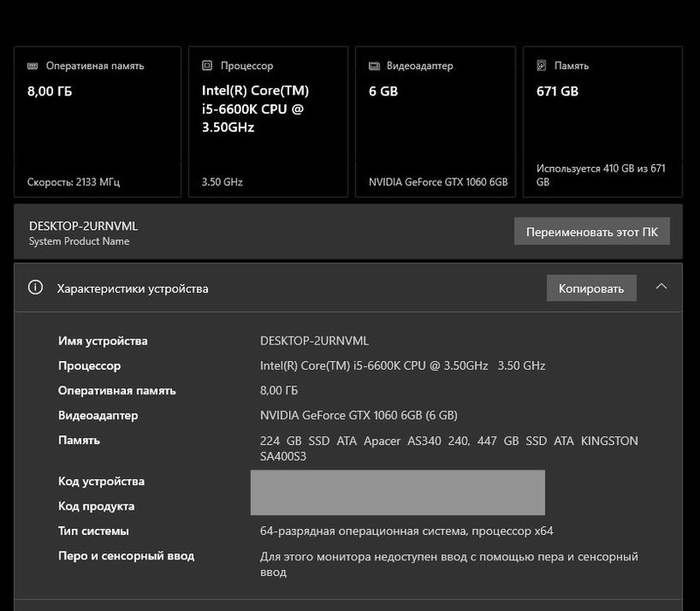
Task: Click Используется 410 GB из 671 GB text
Action: [x=601, y=175]
